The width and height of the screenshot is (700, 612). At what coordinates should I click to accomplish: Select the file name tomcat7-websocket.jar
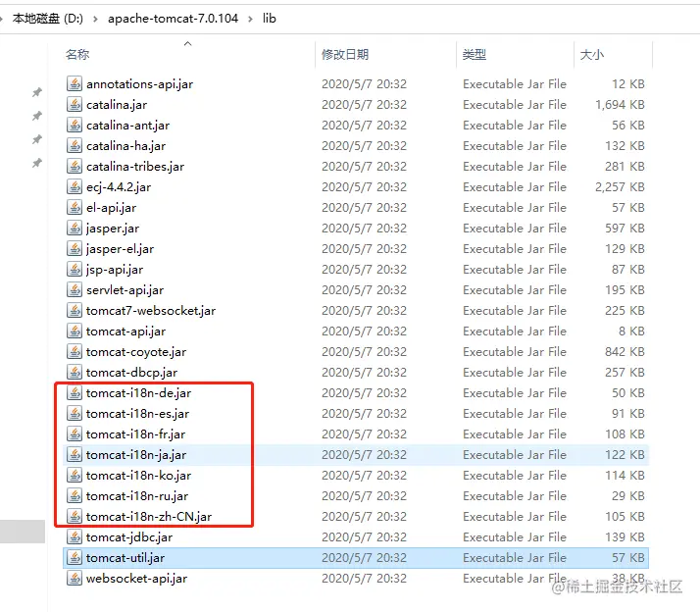point(151,311)
